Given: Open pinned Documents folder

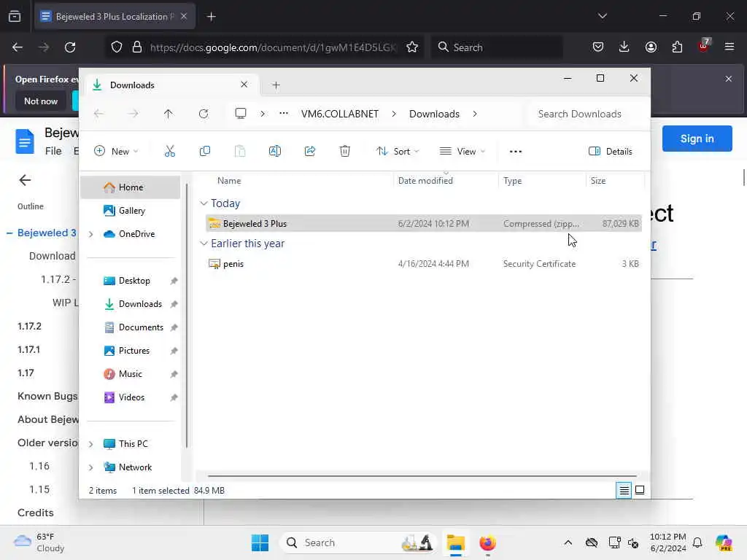Looking at the screenshot, I should pyautogui.click(x=141, y=327).
